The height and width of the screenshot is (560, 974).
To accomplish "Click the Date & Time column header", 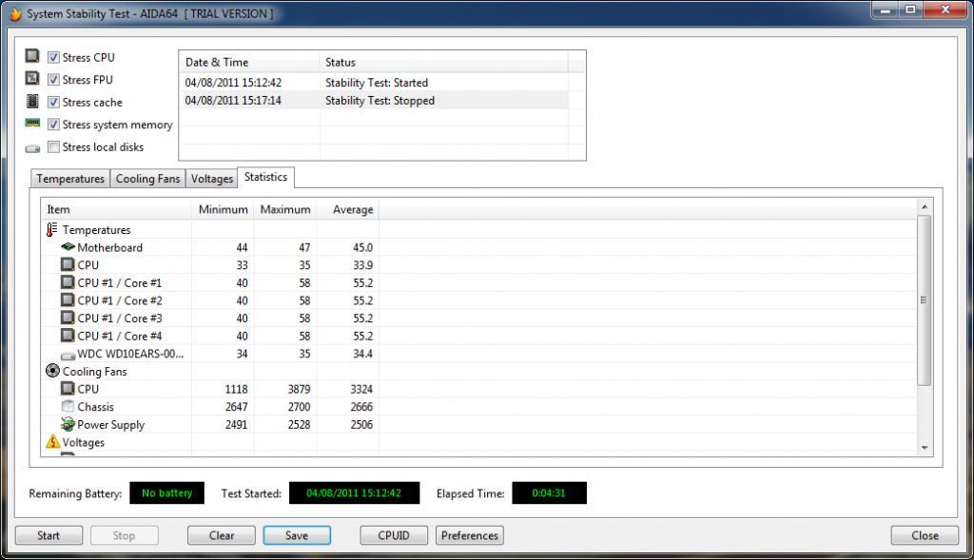I will click(250, 62).
